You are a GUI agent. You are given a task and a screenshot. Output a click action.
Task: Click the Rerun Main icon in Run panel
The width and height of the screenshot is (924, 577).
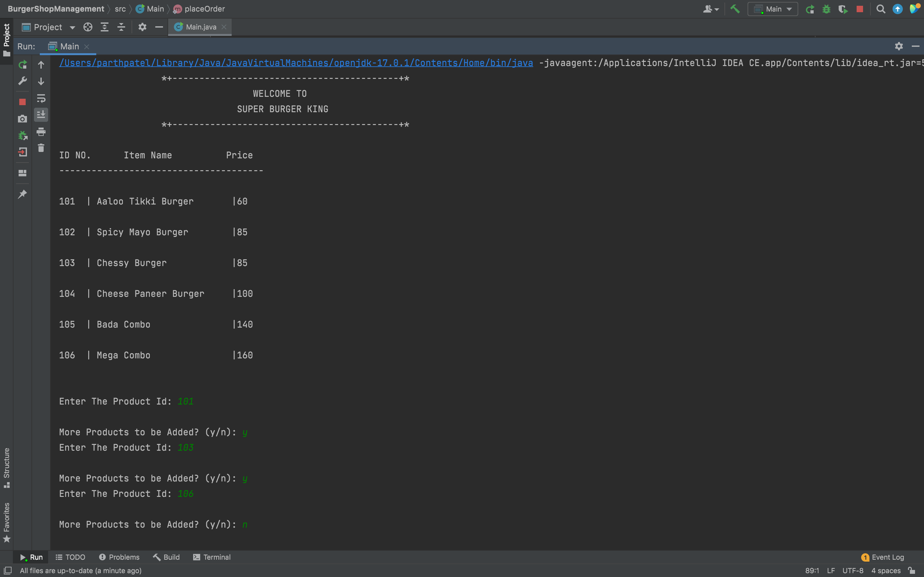22,64
